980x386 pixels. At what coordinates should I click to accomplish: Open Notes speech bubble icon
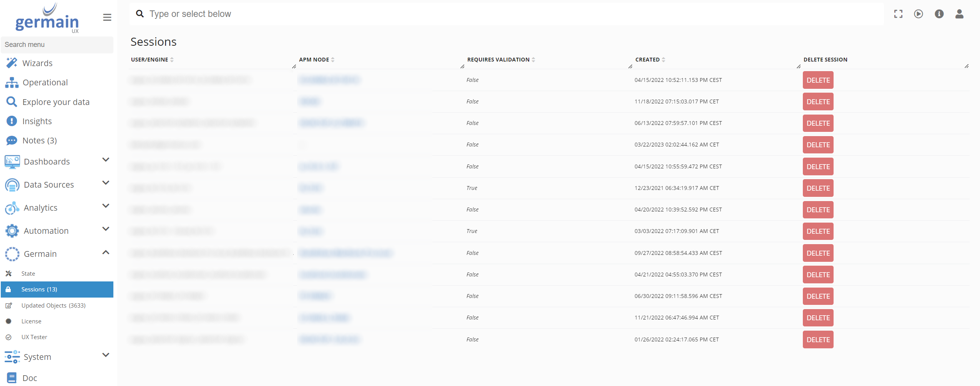(x=12, y=141)
